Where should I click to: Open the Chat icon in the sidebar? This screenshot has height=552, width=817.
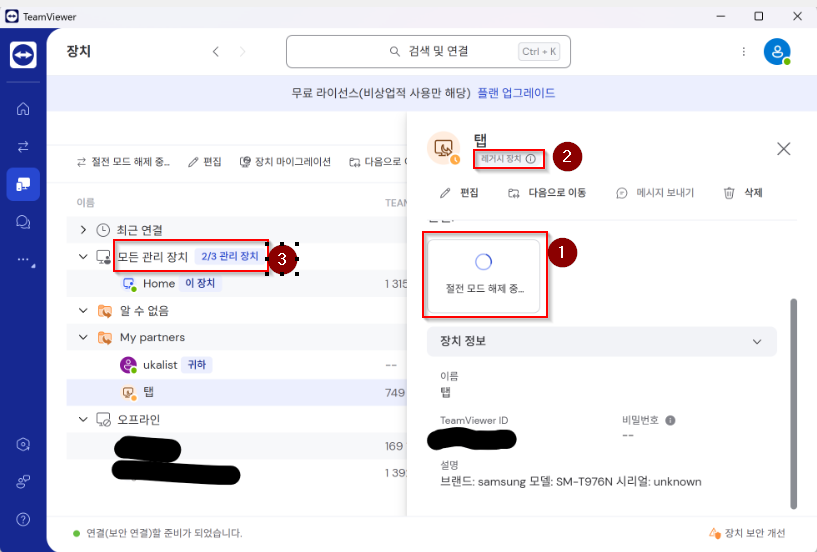tap(23, 222)
